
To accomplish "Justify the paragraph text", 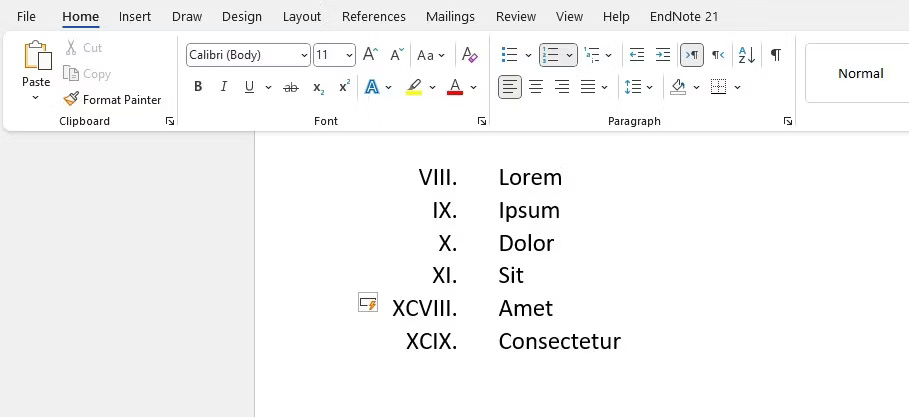I will 588,87.
